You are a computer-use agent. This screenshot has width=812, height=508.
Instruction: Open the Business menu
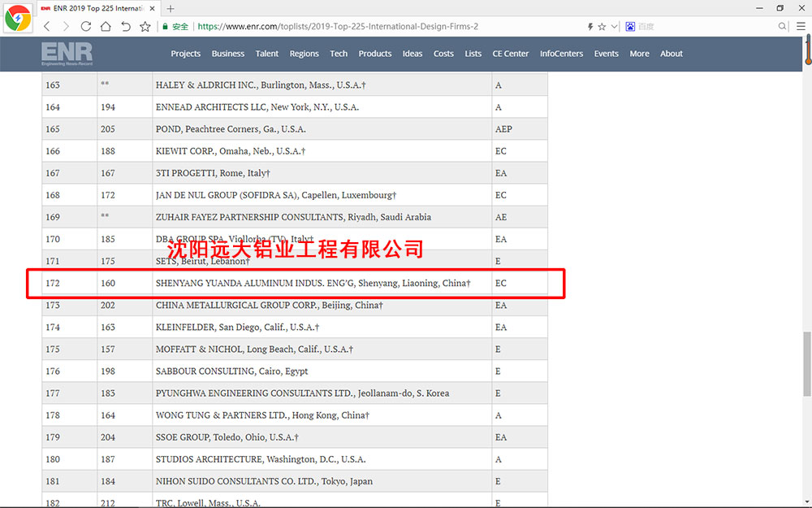tap(228, 54)
